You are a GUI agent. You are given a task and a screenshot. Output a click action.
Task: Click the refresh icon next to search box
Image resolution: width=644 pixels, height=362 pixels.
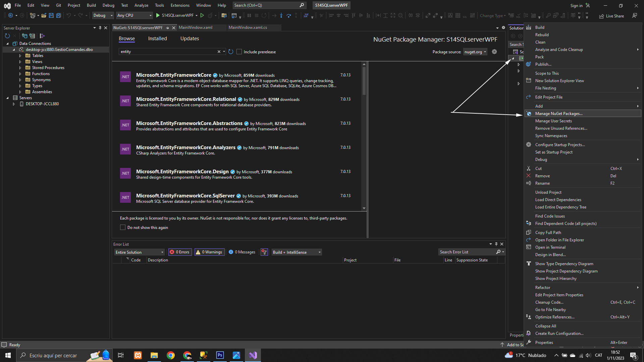(x=231, y=52)
